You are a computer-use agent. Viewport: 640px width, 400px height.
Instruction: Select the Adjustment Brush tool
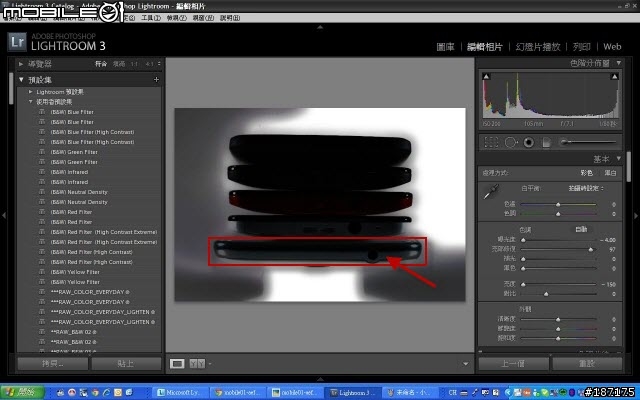coord(589,142)
